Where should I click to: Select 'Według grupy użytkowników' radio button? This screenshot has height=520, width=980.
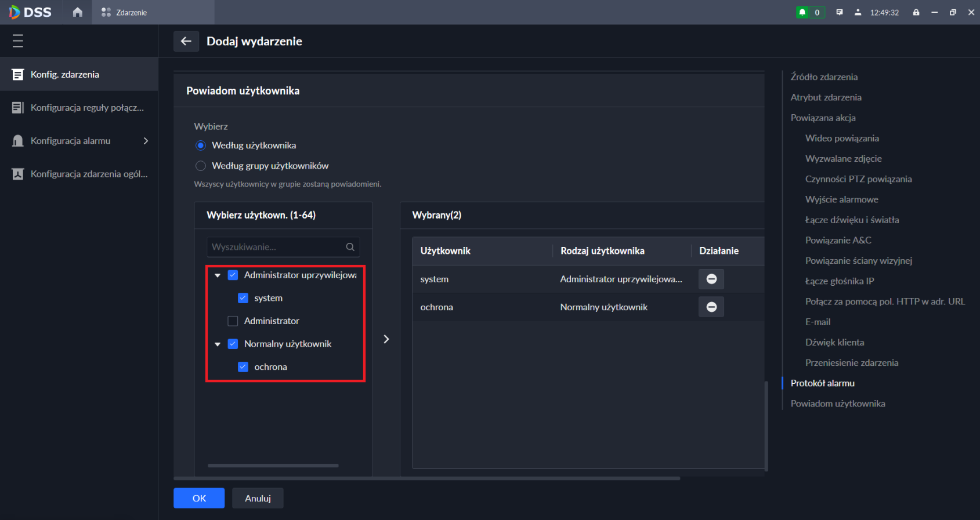coord(201,166)
